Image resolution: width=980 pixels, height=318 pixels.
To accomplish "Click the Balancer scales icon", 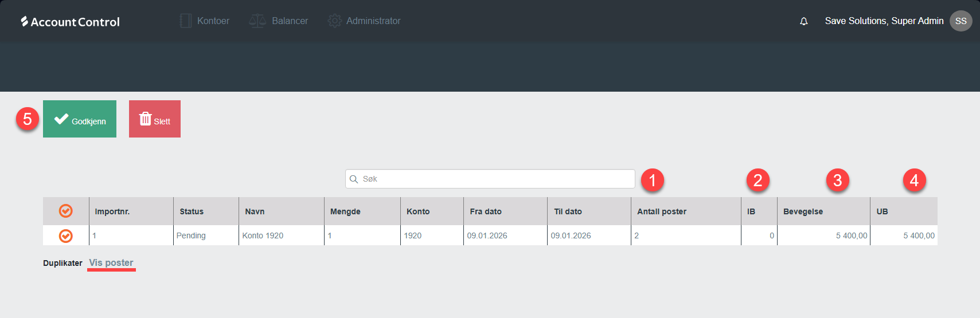I will 257,21.
